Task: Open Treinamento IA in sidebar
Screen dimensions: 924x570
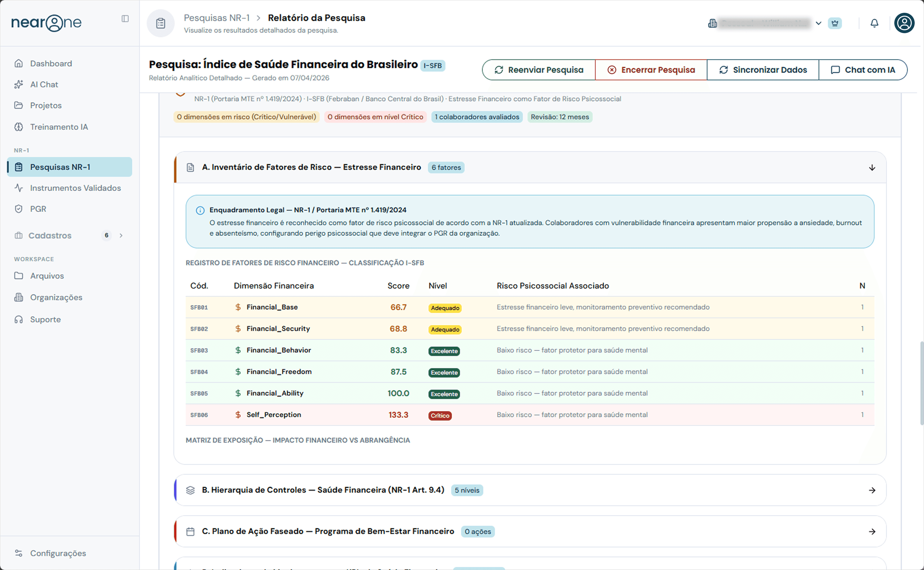Action: coord(59,127)
